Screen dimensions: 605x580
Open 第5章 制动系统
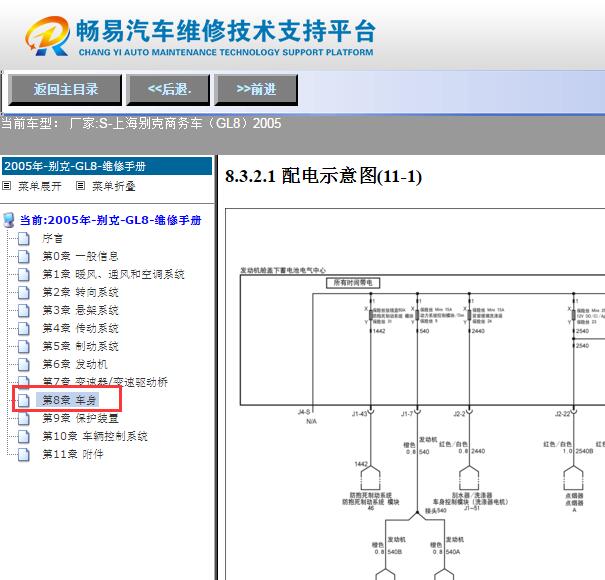(80, 346)
